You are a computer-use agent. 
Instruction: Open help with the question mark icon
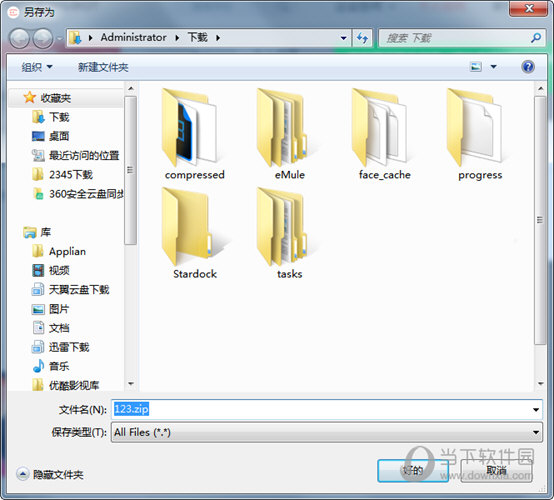pos(528,66)
